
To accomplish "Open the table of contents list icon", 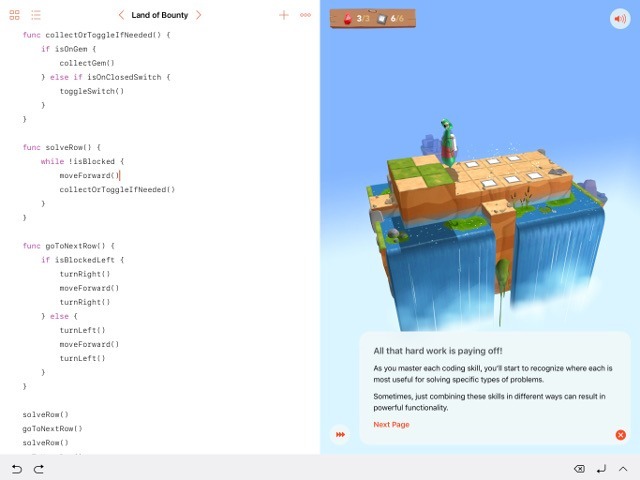I will (36, 15).
